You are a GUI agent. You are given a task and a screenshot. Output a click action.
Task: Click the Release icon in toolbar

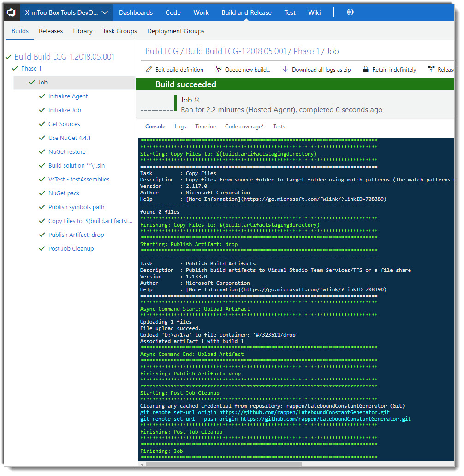point(431,70)
